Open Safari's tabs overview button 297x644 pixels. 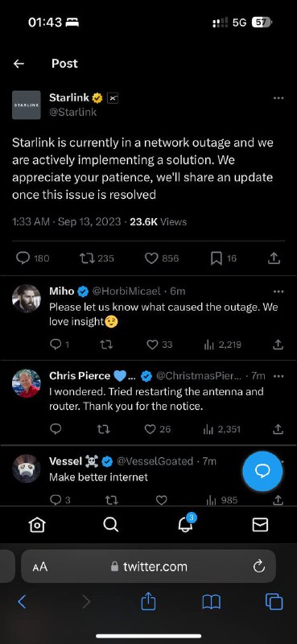[274, 602]
